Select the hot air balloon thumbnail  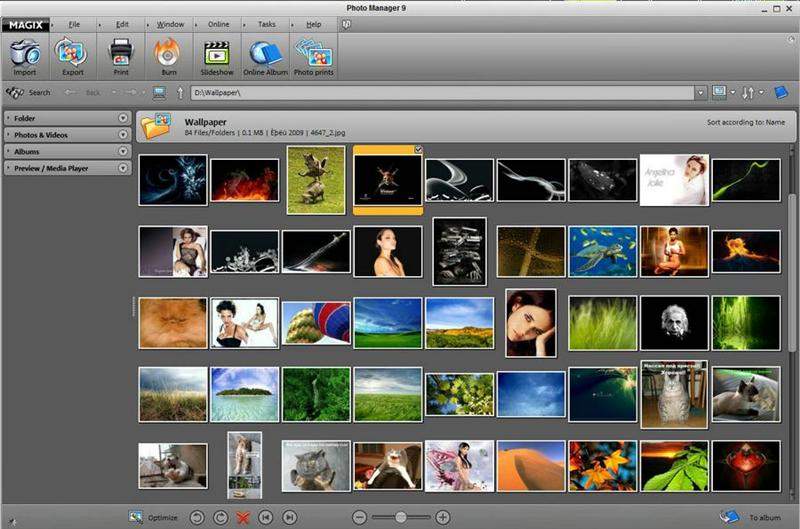316,323
